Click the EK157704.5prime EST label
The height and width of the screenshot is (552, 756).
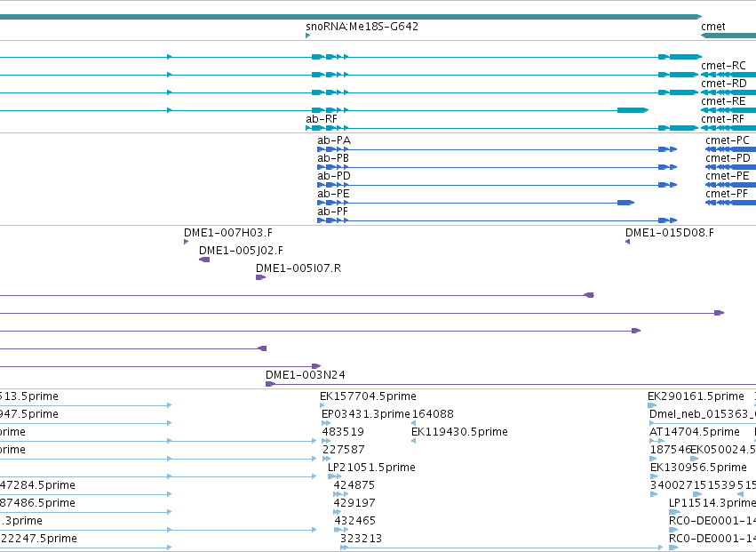coord(368,396)
